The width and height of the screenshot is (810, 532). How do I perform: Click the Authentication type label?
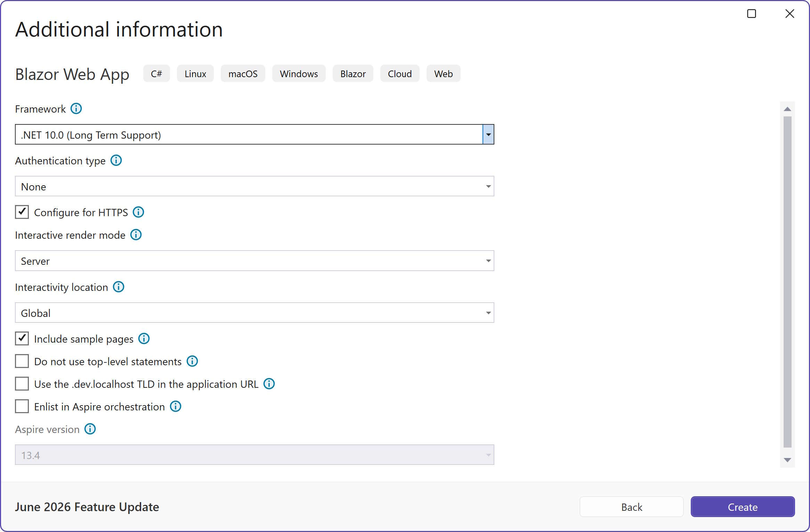[x=60, y=161]
